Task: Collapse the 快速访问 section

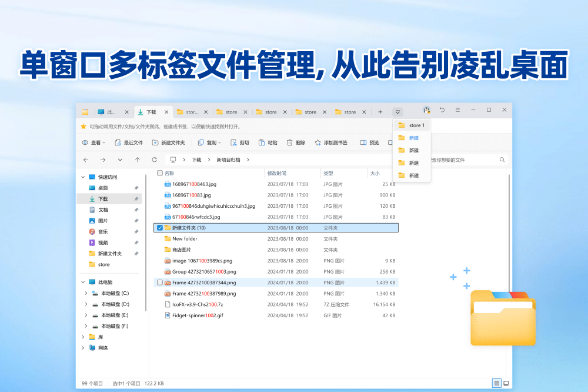Action: pyautogui.click(x=82, y=177)
